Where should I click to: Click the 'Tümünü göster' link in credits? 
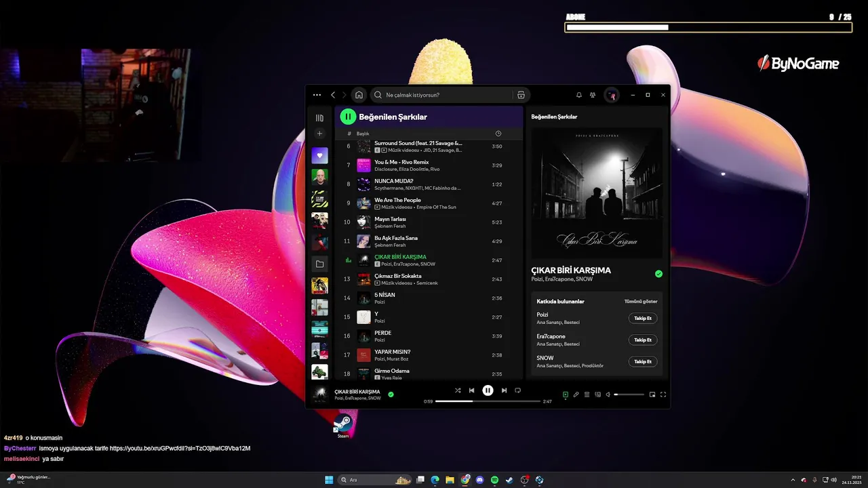pyautogui.click(x=641, y=302)
